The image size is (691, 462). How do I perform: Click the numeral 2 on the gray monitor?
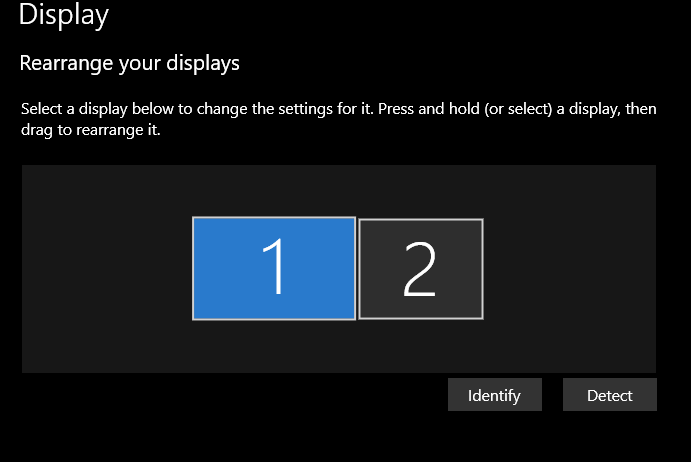coord(420,270)
